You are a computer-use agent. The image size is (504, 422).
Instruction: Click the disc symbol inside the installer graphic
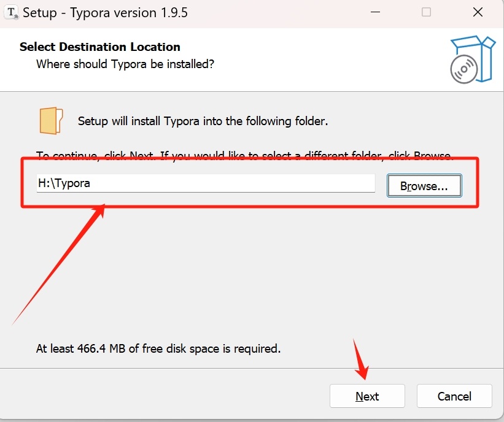465,69
